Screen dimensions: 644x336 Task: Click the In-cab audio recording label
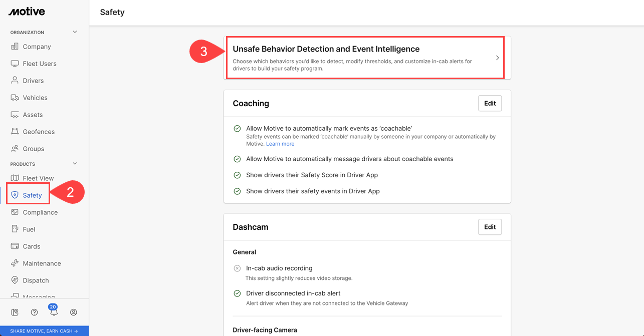click(279, 268)
